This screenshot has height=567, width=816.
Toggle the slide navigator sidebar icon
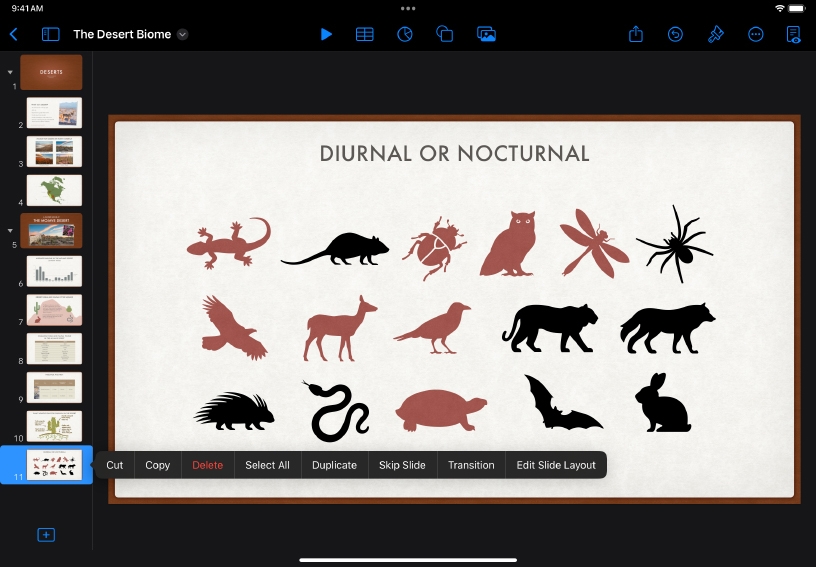pos(50,34)
